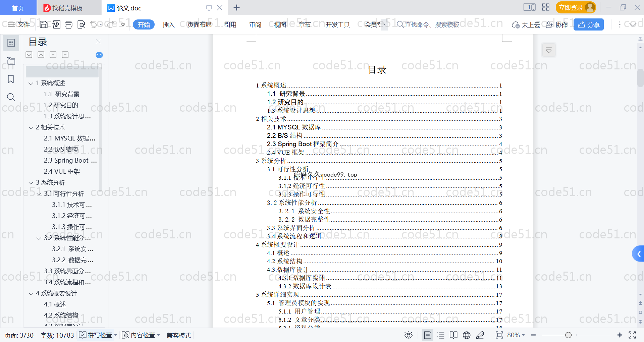Image resolution: width=644 pixels, height=342 pixels.
Task: Click the Print icon in quick toolbar
Action: click(68, 24)
